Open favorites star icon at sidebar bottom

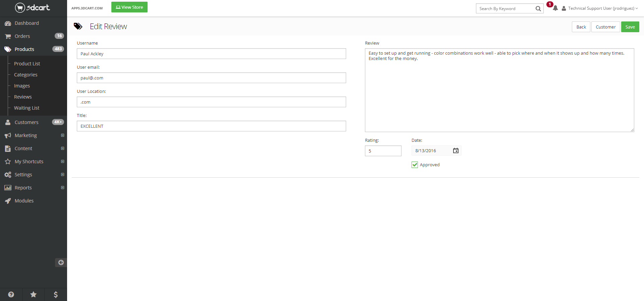(x=34, y=294)
